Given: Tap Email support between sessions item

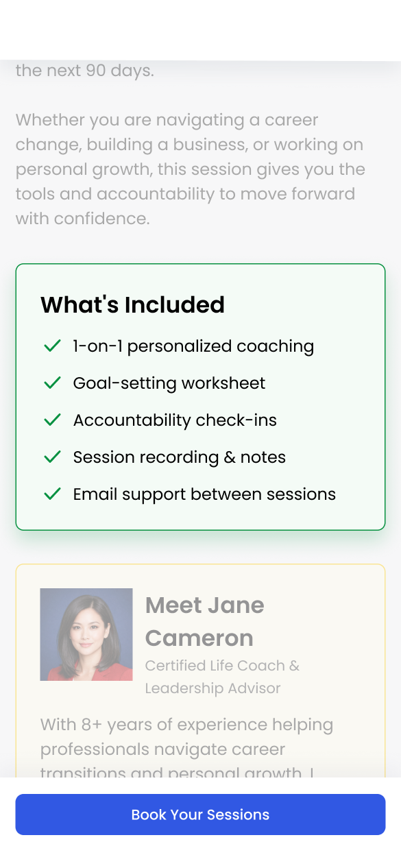Looking at the screenshot, I should (204, 494).
